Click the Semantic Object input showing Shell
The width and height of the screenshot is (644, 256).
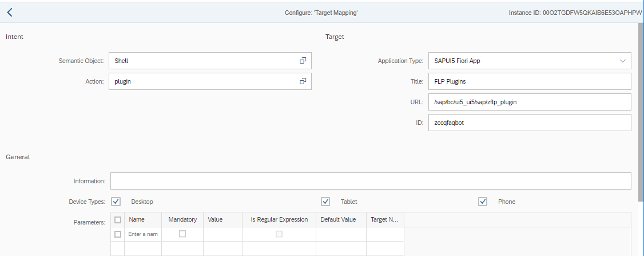(203, 61)
